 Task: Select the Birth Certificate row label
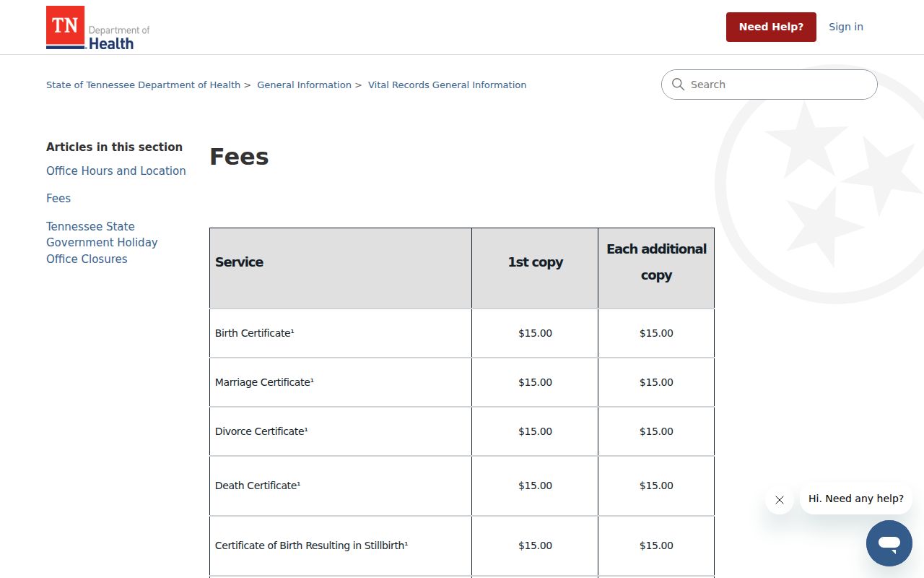point(255,333)
